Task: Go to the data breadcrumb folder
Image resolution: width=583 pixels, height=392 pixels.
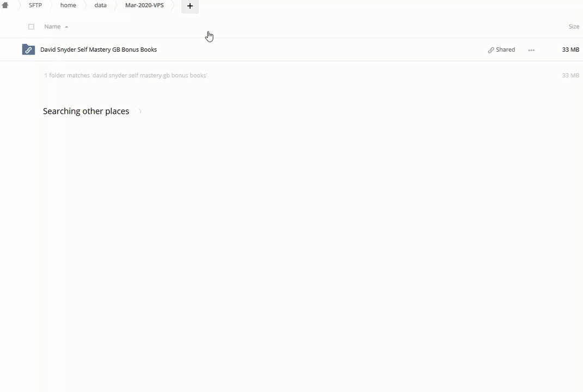Action: point(101,5)
